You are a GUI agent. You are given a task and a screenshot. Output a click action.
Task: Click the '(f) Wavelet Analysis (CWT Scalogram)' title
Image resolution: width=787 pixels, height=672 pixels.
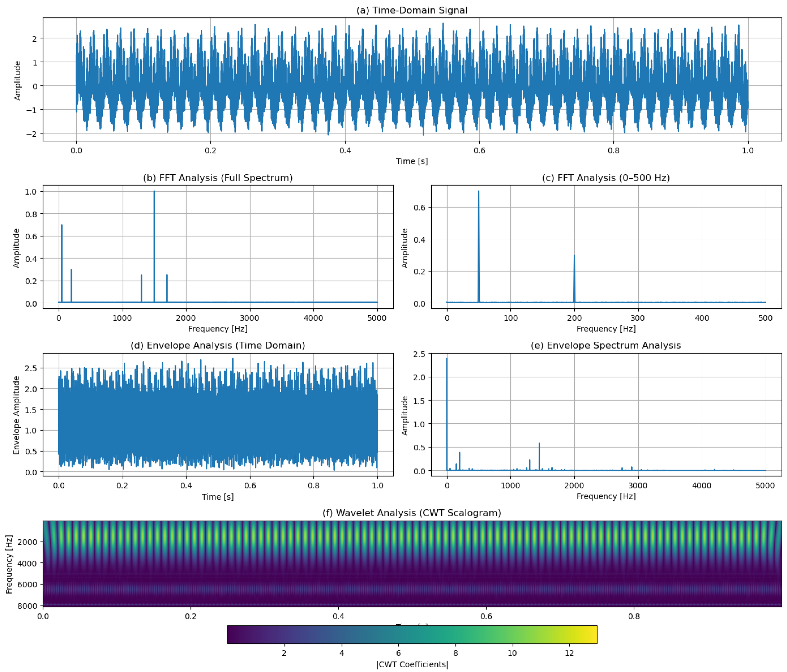click(x=412, y=513)
